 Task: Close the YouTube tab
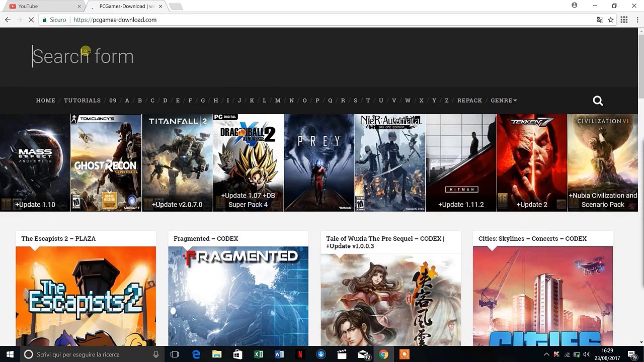(x=79, y=7)
